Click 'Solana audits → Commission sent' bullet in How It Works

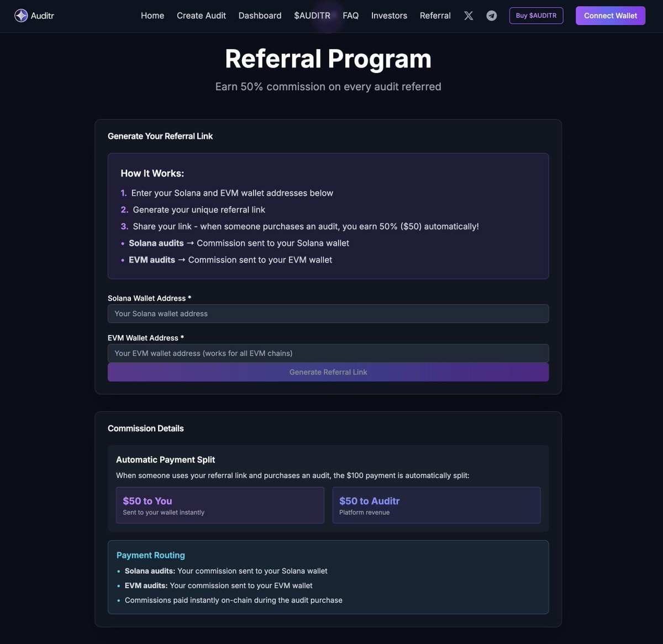coord(239,243)
